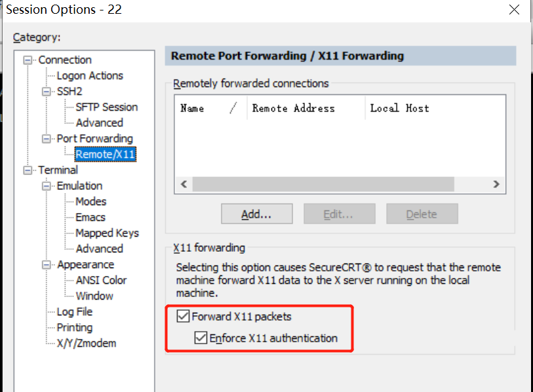Image resolution: width=533 pixels, height=392 pixels.
Task: Collapse the Connection tree node
Action: point(28,60)
